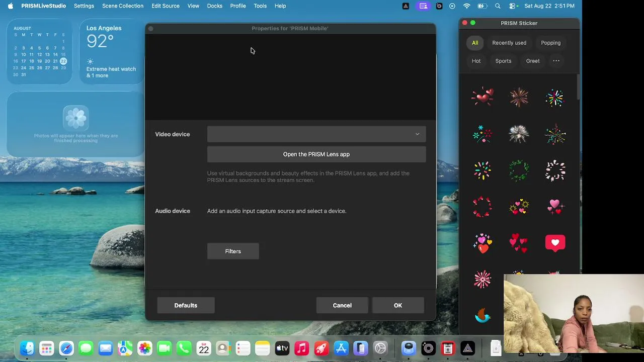Select the pink flower firework sticker
Screen dimensions: 644x362
482,280
